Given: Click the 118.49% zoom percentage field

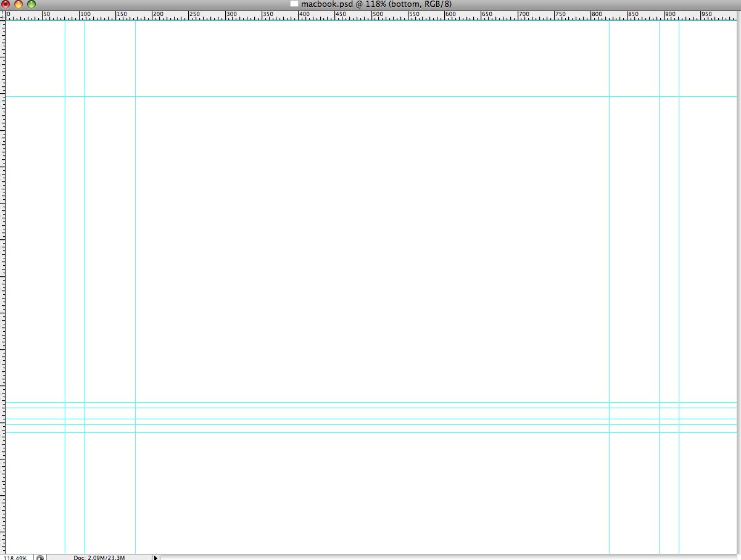Looking at the screenshot, I should (15, 558).
